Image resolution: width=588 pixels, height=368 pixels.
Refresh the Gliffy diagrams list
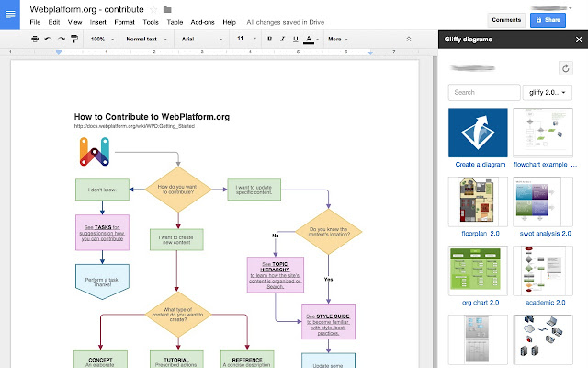coord(566,68)
